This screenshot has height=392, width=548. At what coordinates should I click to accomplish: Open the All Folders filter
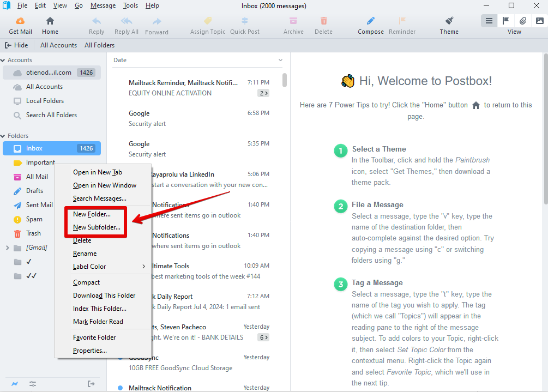tap(100, 45)
